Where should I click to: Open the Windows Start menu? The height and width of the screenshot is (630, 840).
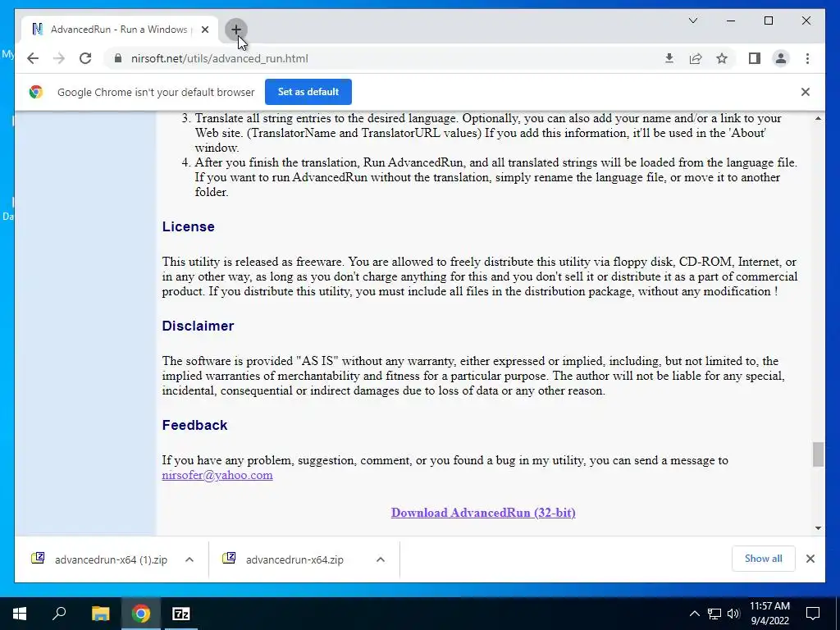[20, 614]
